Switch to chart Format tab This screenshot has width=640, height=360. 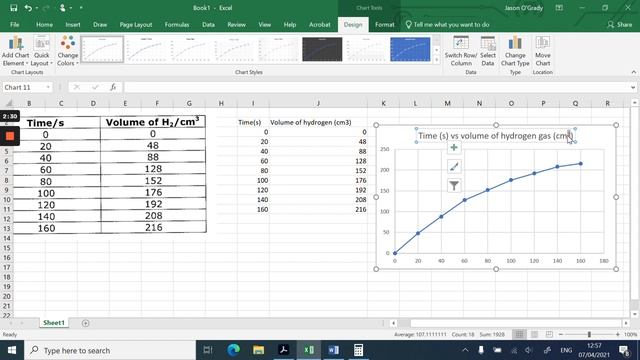pos(384,24)
